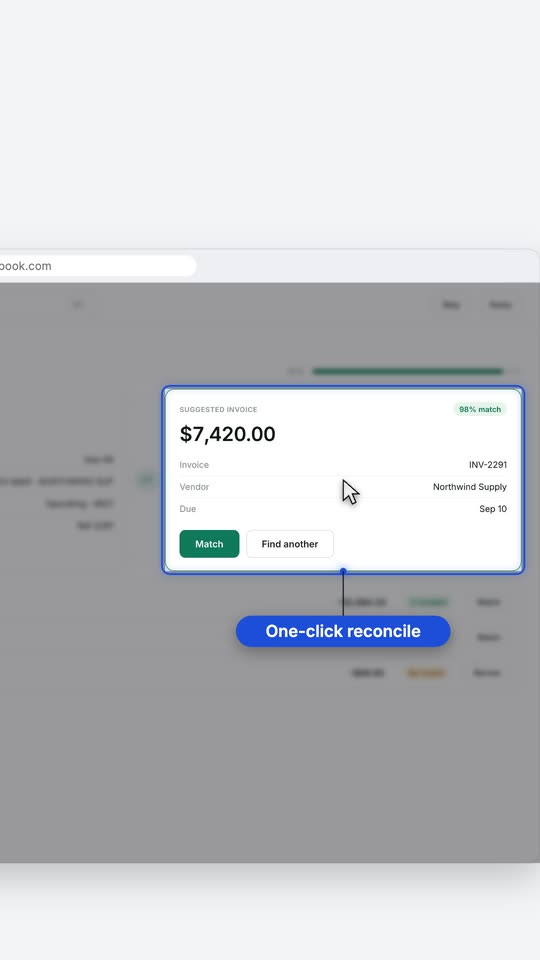Screen dimensions: 540x960
Task: Click the Find another button
Action: tap(290, 544)
